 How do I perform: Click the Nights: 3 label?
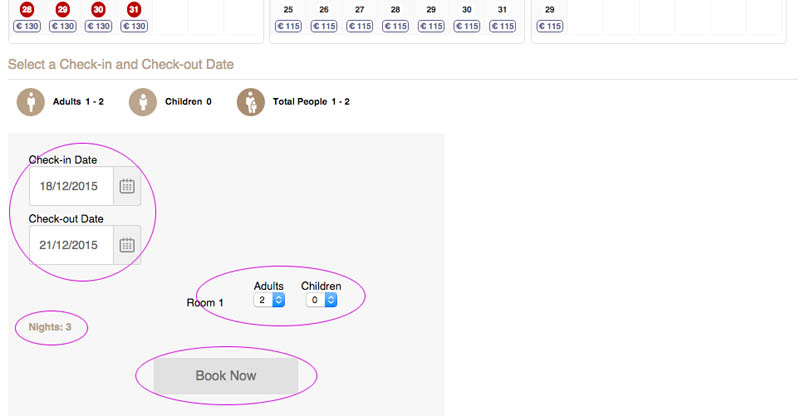click(x=50, y=327)
